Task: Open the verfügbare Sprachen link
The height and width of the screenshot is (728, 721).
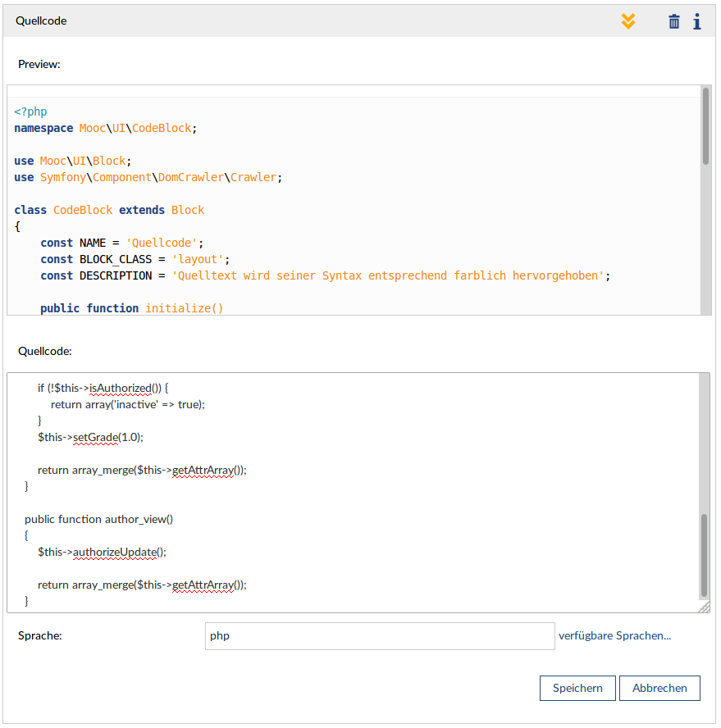Action: point(614,636)
